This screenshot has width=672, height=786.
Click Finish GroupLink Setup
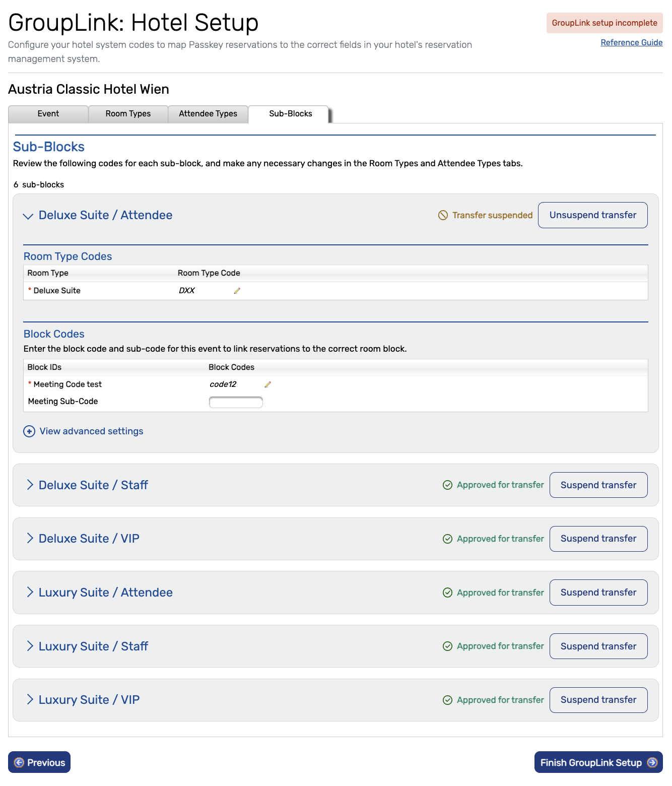click(x=598, y=762)
